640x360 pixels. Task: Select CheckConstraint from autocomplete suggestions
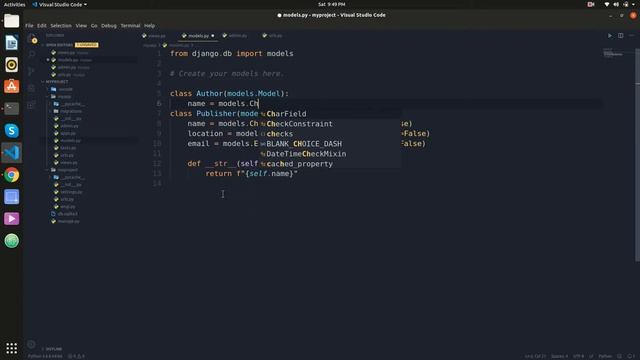point(331,124)
